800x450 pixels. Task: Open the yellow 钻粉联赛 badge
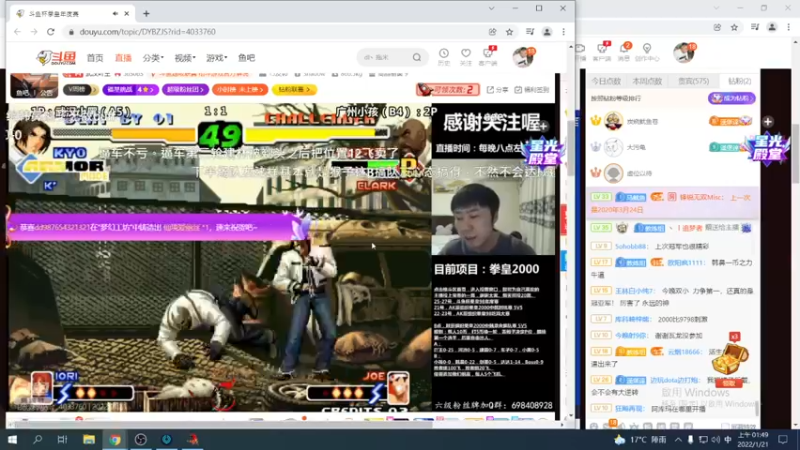(294, 89)
